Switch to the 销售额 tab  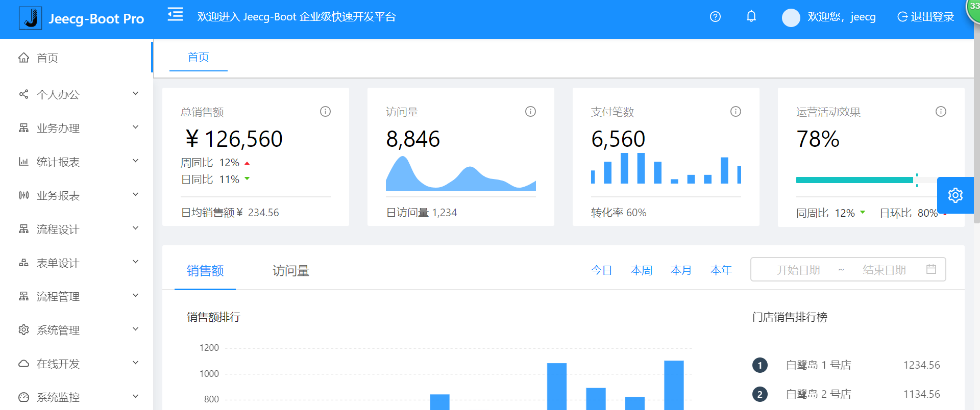(x=205, y=270)
